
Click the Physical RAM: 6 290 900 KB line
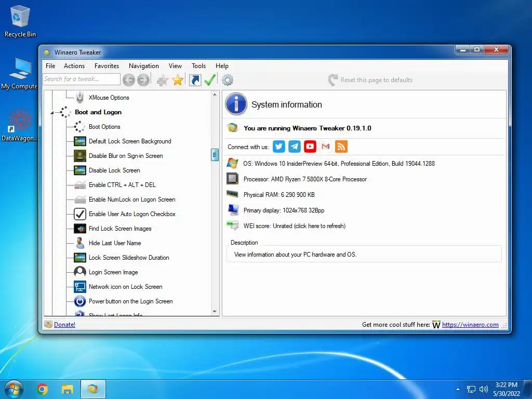click(x=279, y=195)
